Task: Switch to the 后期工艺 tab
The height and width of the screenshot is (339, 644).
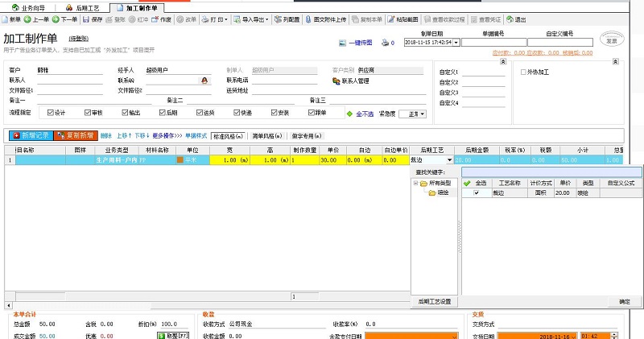Action: coord(83,8)
